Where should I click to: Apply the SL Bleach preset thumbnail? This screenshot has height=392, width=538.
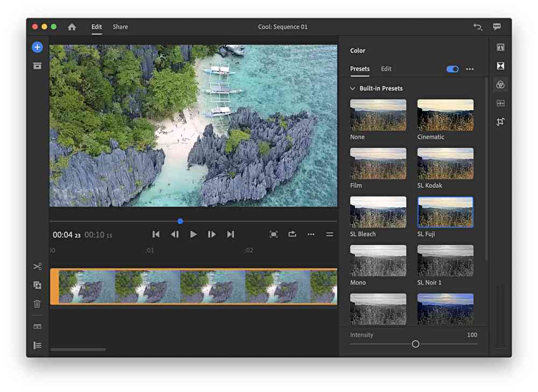pyautogui.click(x=378, y=212)
